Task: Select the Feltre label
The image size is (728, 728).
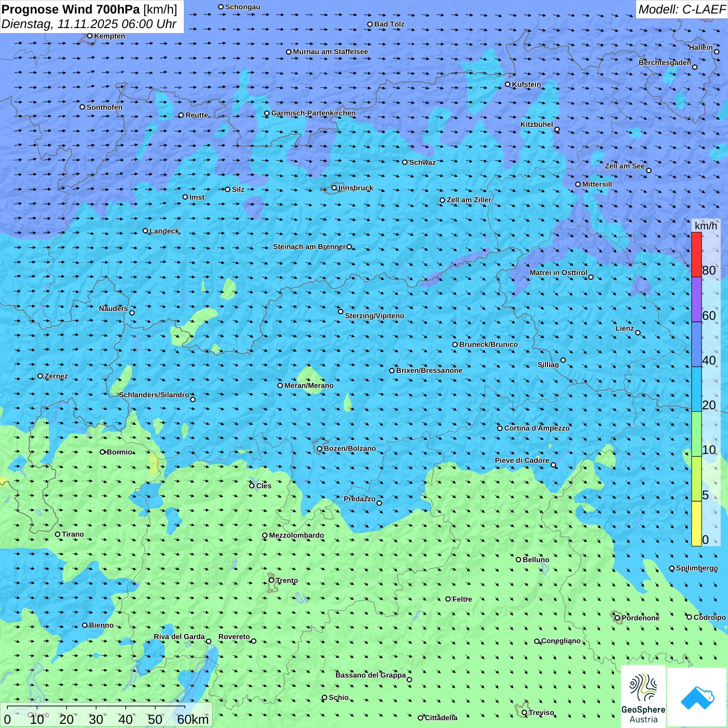Action: click(x=462, y=599)
